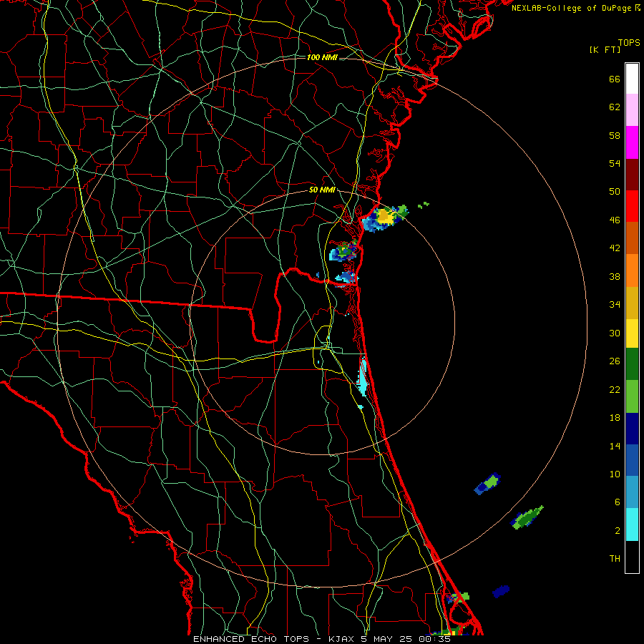Click the 100 NMI range ring label

322,57
